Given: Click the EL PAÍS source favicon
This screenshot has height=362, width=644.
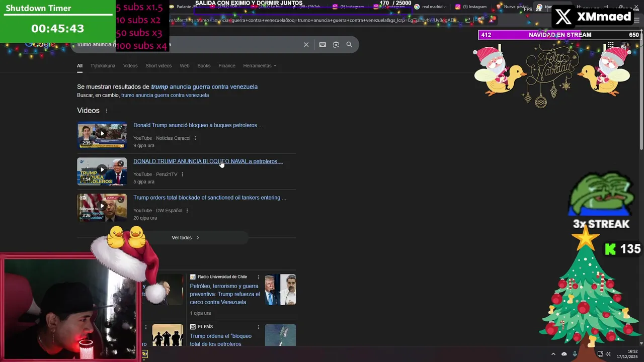Looking at the screenshot, I should click(x=193, y=327).
